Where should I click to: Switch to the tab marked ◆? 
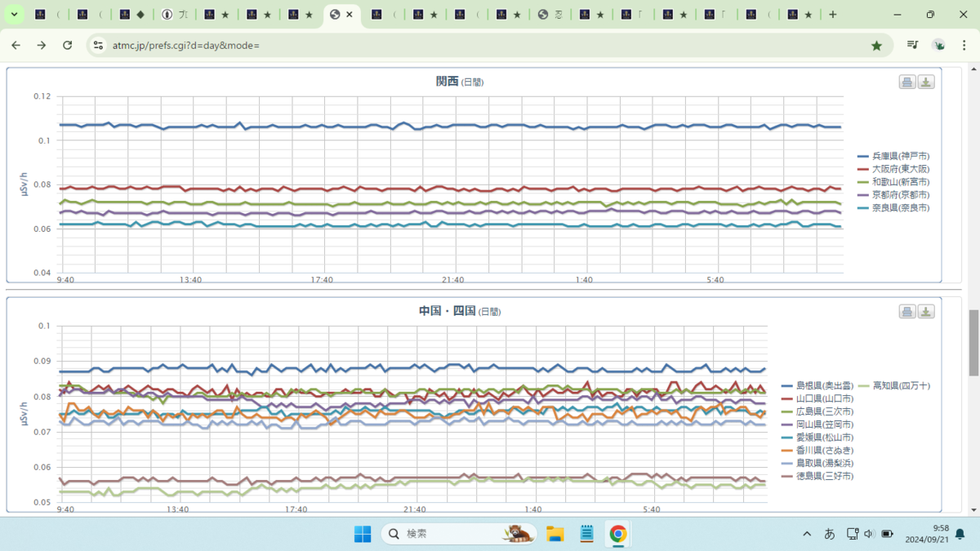(x=132, y=15)
